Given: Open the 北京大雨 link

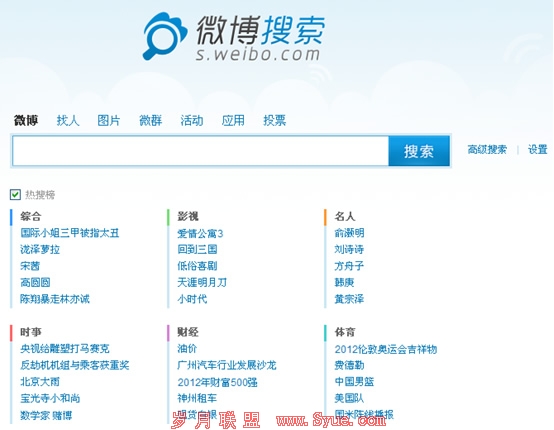Looking at the screenshot, I should (40, 382).
